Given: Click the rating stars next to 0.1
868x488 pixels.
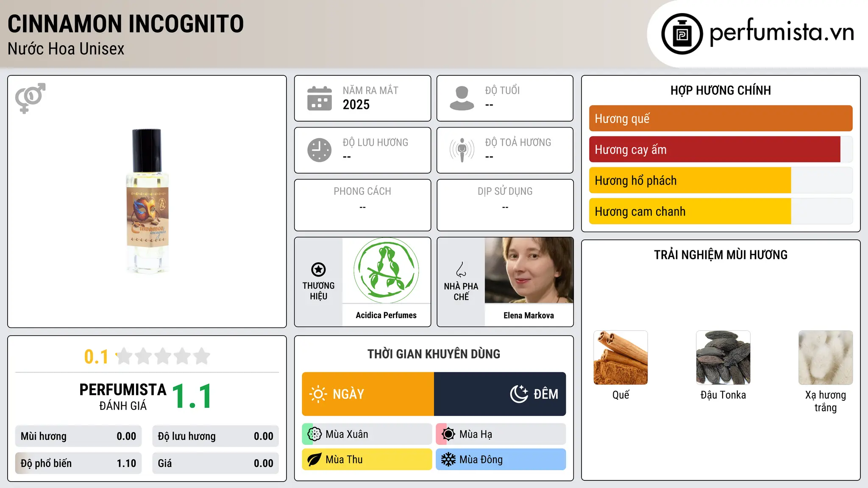Looking at the screenshot, I should 163,356.
